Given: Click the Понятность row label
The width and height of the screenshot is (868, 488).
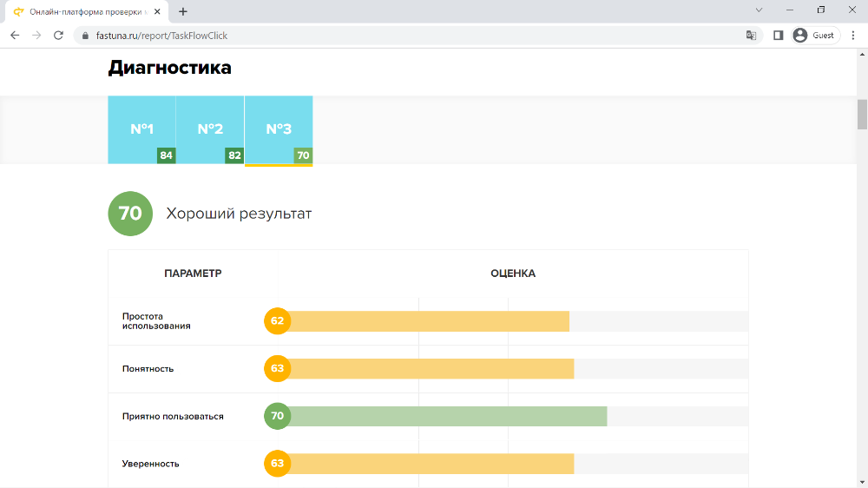Looking at the screenshot, I should click(148, 369).
